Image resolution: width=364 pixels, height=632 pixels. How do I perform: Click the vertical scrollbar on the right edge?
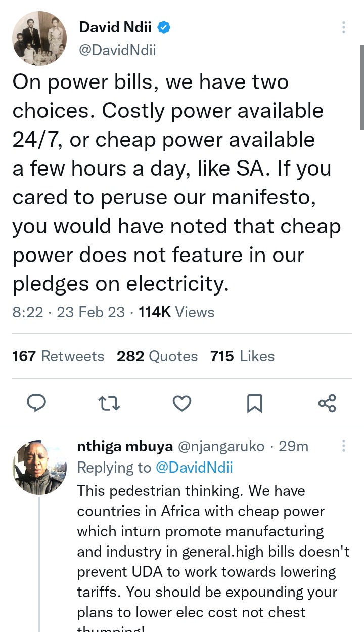(x=361, y=86)
